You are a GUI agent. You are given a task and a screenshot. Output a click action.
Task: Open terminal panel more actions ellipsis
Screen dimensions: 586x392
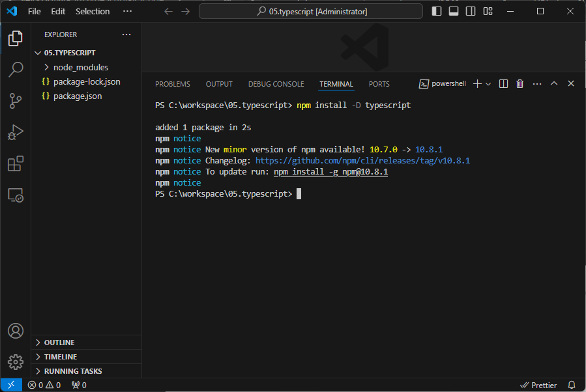coord(537,83)
